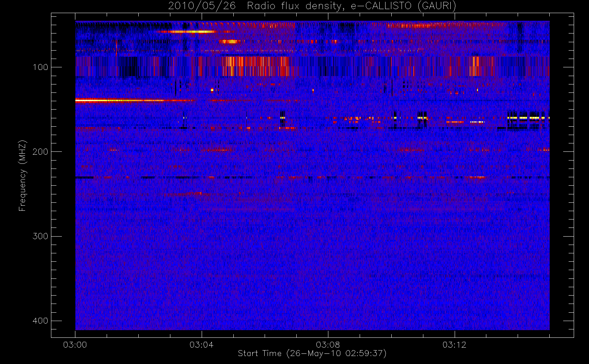
Task: Click the 300 frequency tick label
Action: pos(40,236)
